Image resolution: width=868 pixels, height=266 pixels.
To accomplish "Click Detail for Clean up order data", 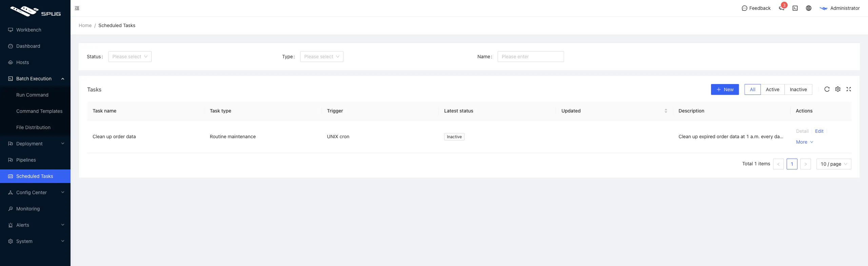I will coord(802,131).
